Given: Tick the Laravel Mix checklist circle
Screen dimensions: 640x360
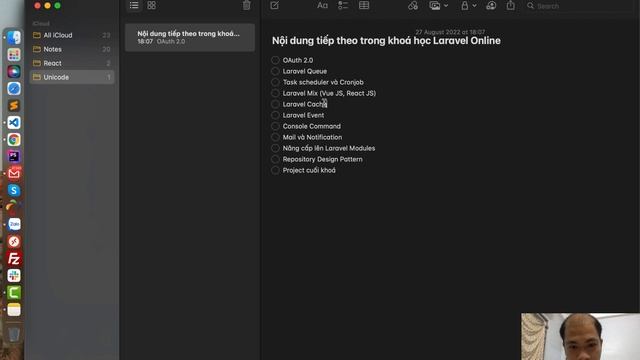Looking at the screenshot, I should 275,93.
